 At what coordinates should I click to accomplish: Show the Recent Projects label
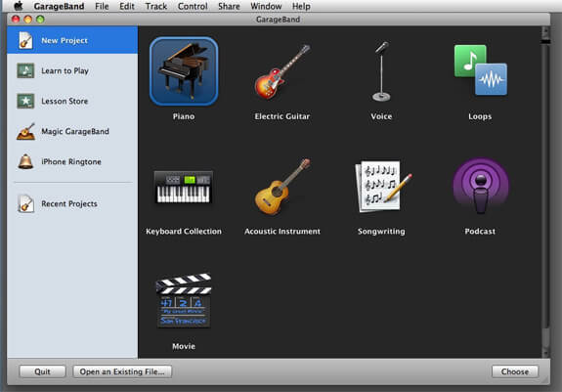(69, 203)
